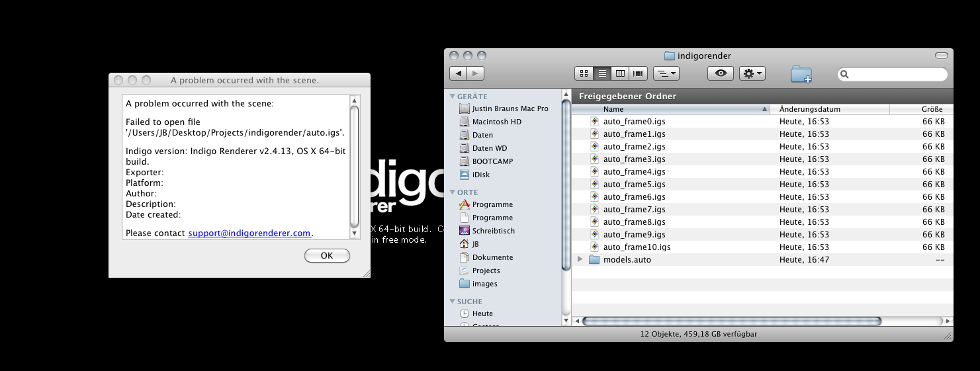
Task: Toggle toolbar with the pill button
Action: 941,55
